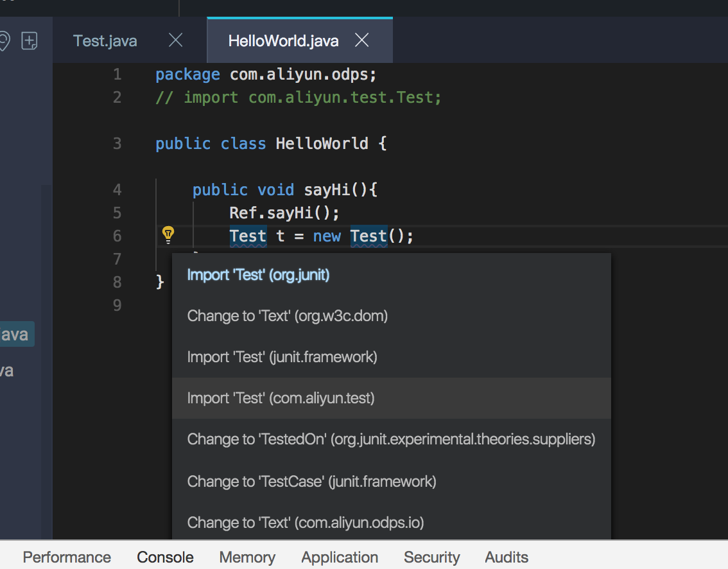Viewport: 728px width, 569px height.
Task: Open the Application panel
Action: [x=340, y=557]
